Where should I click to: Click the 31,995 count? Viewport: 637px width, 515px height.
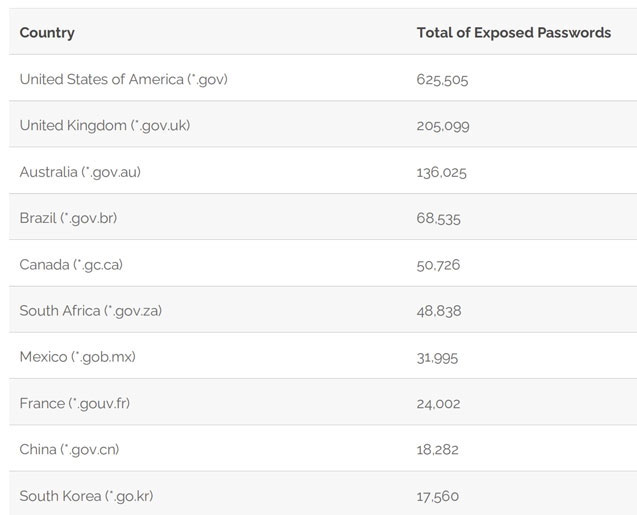(x=438, y=358)
